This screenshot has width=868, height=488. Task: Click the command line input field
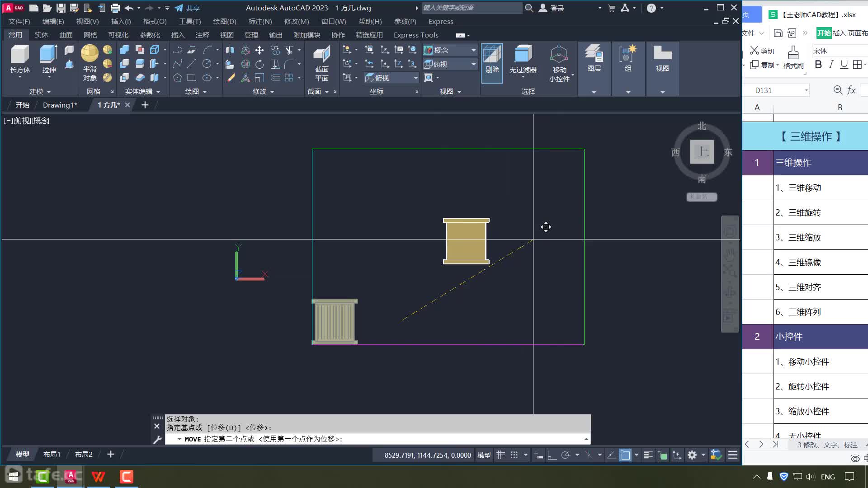click(x=377, y=439)
